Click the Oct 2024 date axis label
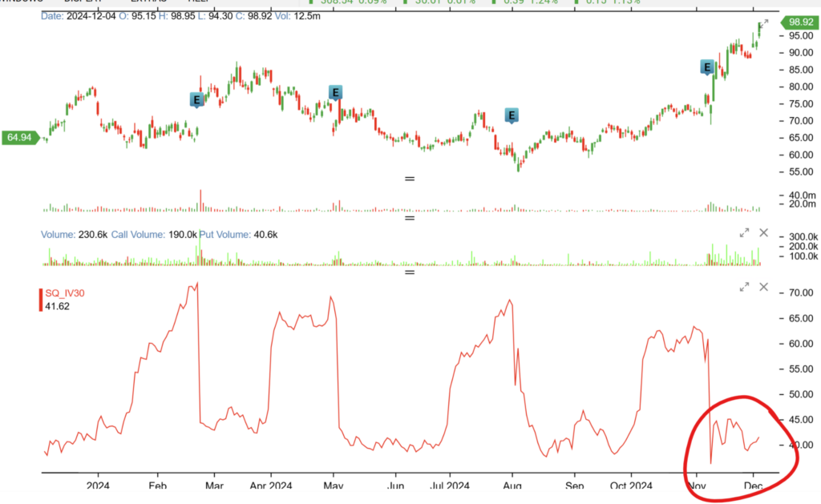 631,486
